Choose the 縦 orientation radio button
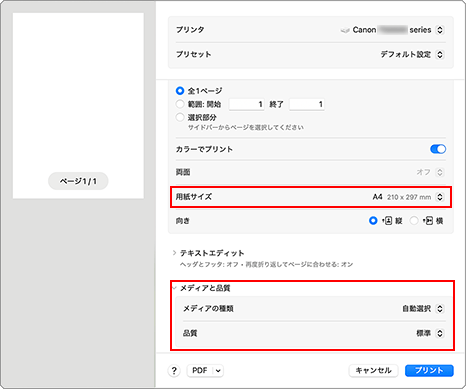 coord(373,221)
